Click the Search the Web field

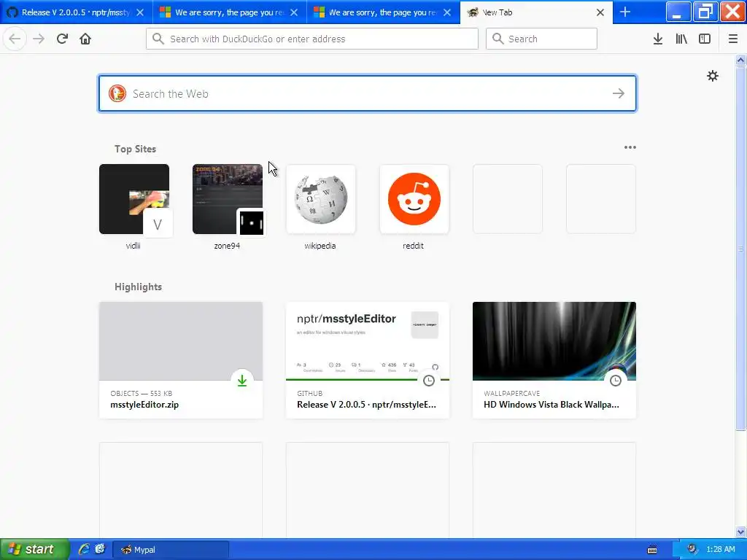point(367,93)
